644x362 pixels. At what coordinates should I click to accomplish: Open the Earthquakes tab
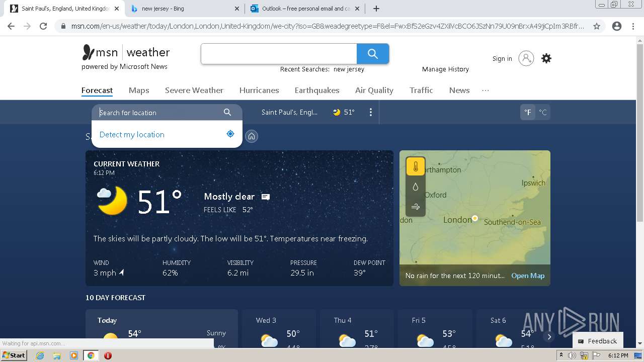point(317,90)
